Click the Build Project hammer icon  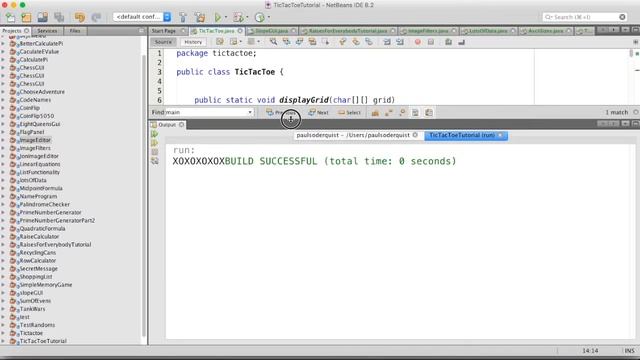183,17
